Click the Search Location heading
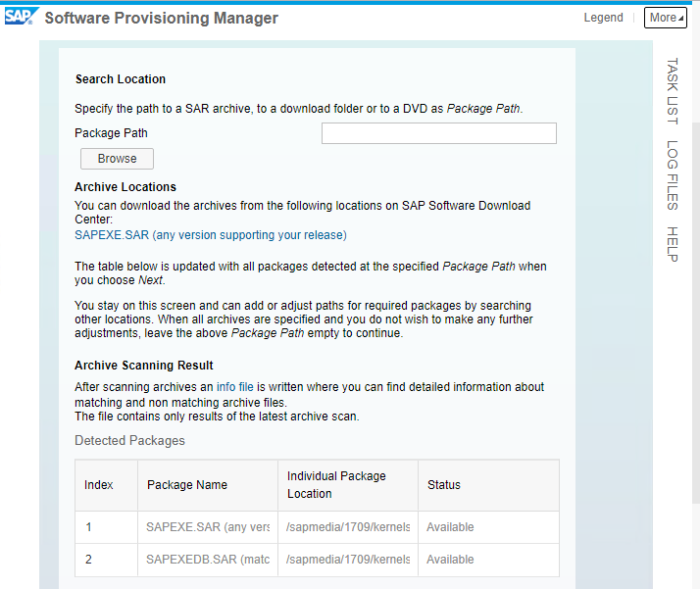The image size is (700, 589). click(120, 79)
